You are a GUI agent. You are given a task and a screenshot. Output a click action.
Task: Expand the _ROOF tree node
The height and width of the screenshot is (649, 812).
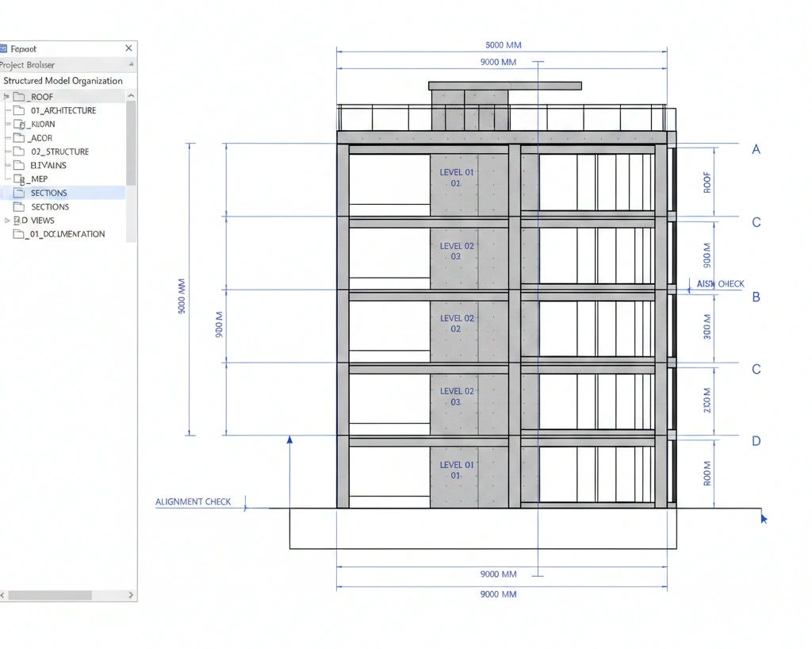pyautogui.click(x=6, y=96)
